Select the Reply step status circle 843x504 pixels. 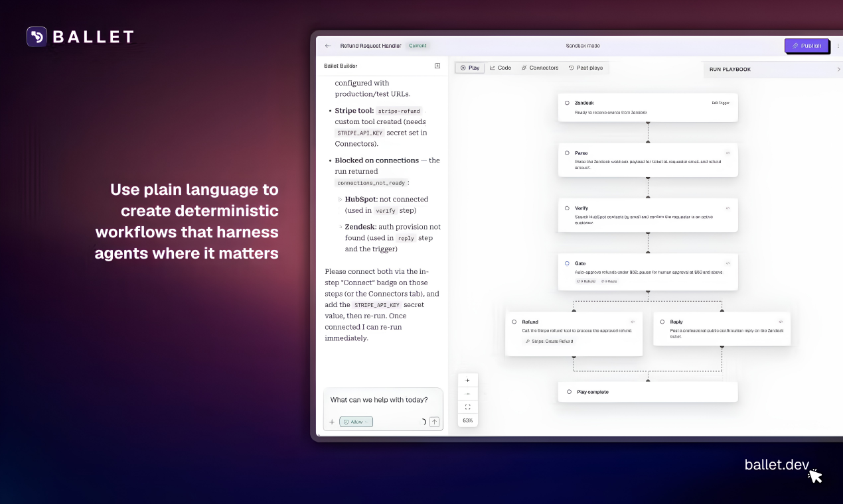pyautogui.click(x=662, y=322)
